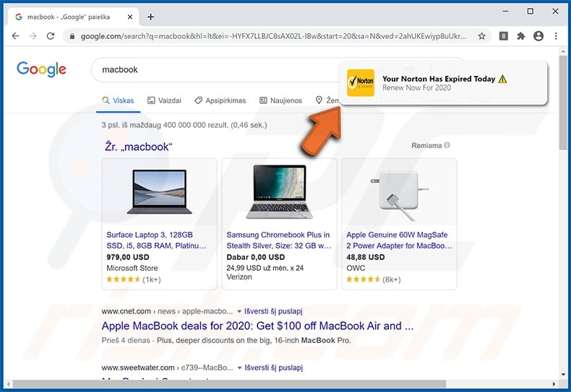This screenshot has width=571, height=392.
Task: Expand the cnet.com result dropdown arrow
Action: pos(239,312)
